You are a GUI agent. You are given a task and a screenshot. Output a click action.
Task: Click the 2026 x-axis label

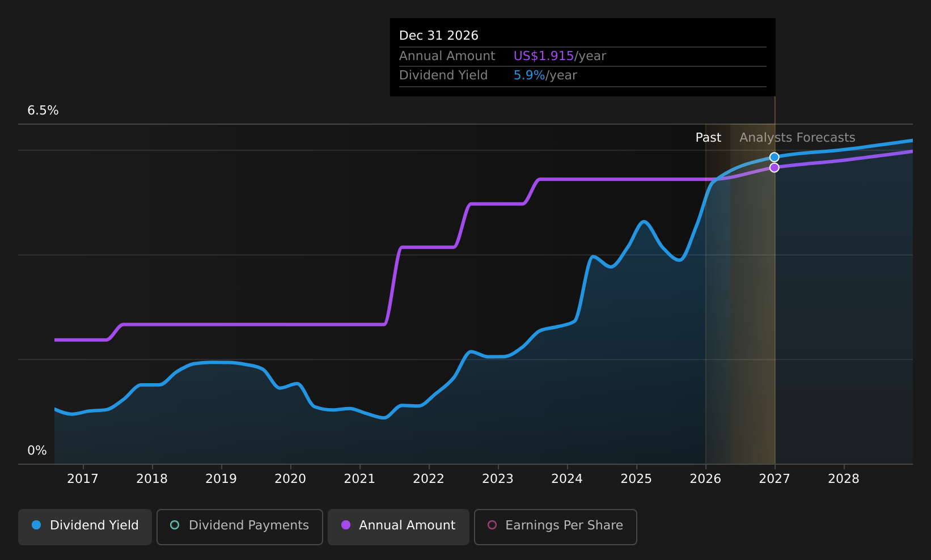(x=705, y=479)
